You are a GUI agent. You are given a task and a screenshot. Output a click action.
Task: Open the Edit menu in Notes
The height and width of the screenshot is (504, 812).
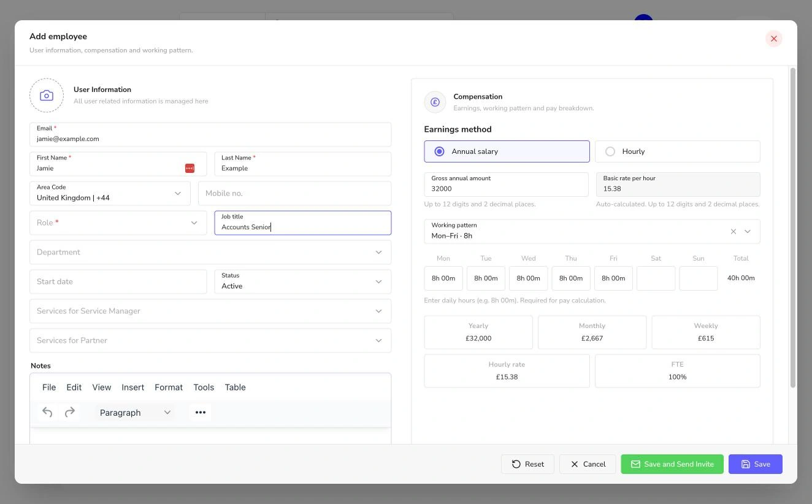(x=74, y=388)
